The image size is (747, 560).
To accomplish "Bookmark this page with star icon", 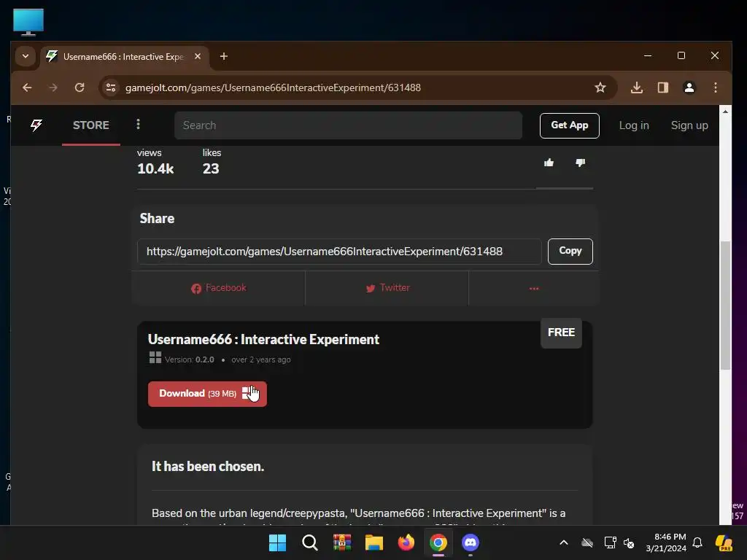I will pyautogui.click(x=600, y=87).
